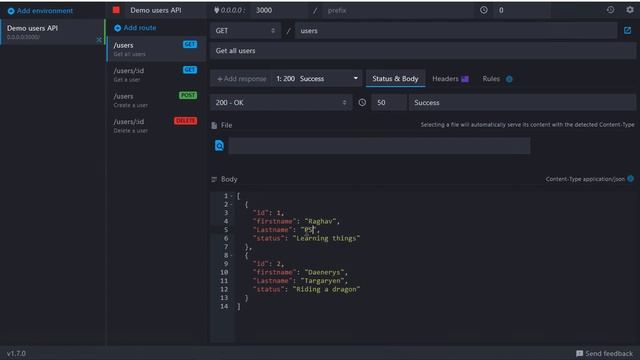
Task: Click the route path field 'users'
Action: tap(456, 31)
